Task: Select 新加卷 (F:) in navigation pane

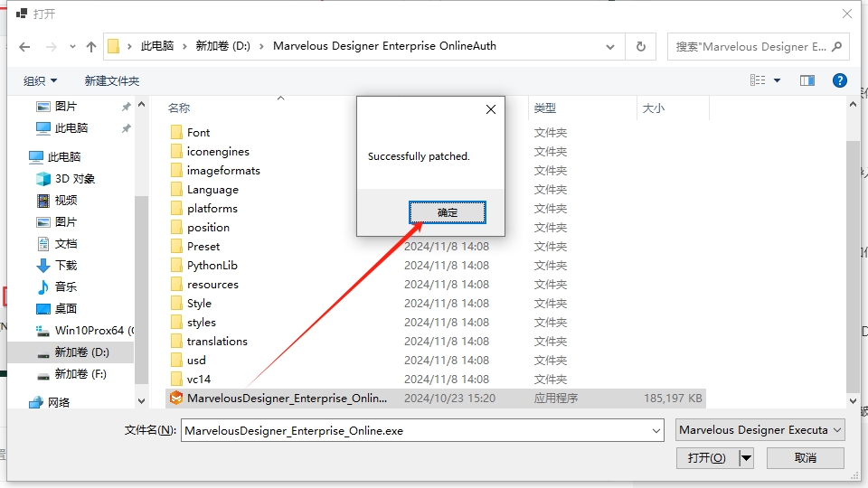Action: 80,373
